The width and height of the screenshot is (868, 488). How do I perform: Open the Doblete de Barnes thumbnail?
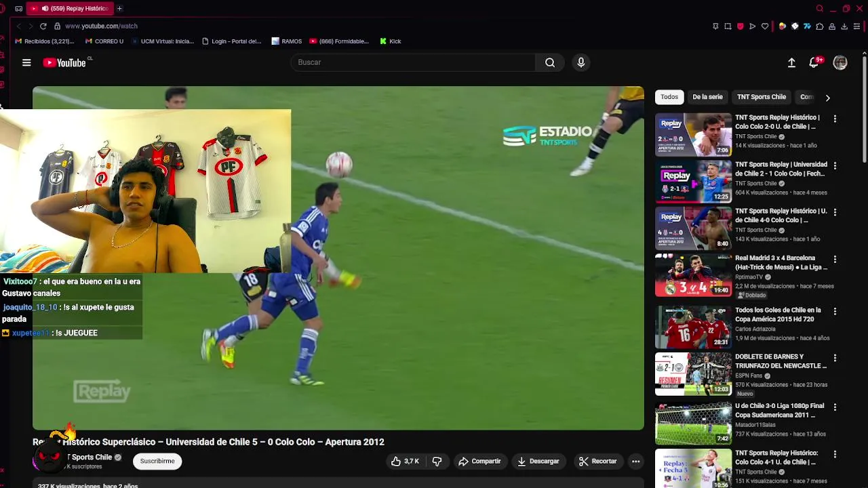(693, 374)
